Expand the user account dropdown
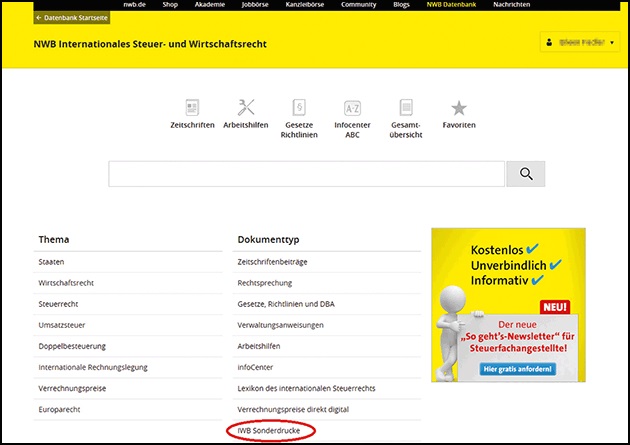 point(579,43)
